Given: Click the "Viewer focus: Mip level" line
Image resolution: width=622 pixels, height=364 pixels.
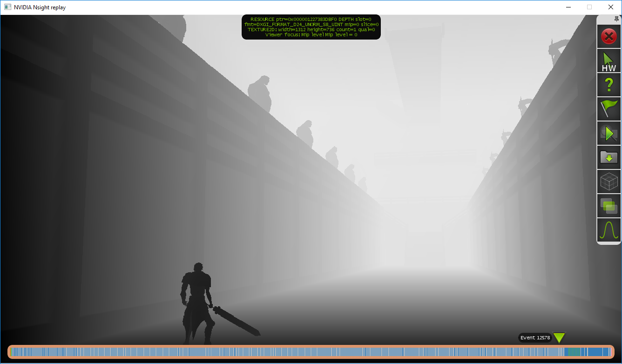Looking at the screenshot, I should click(x=311, y=34).
